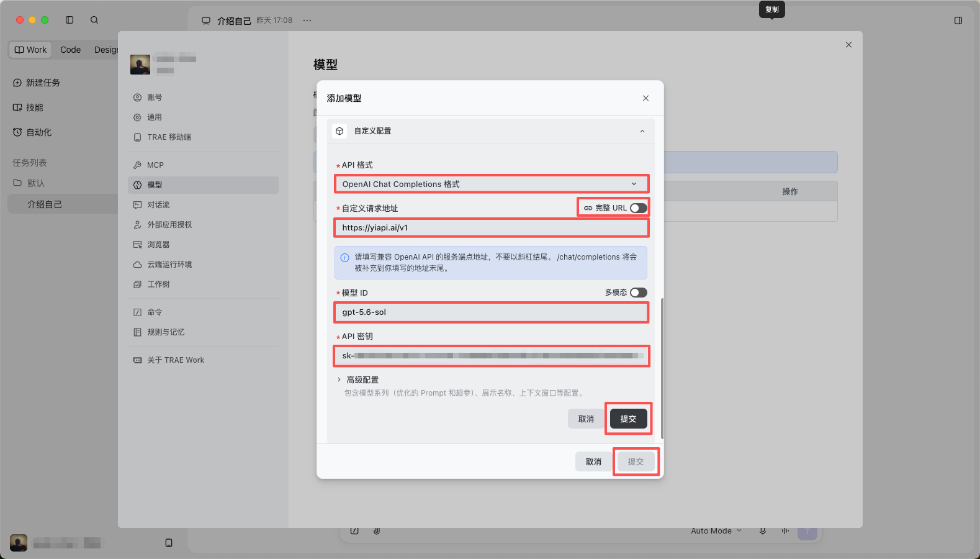Screen dimensions: 980x559
Task: Open MCP settings section
Action: click(x=203, y=165)
